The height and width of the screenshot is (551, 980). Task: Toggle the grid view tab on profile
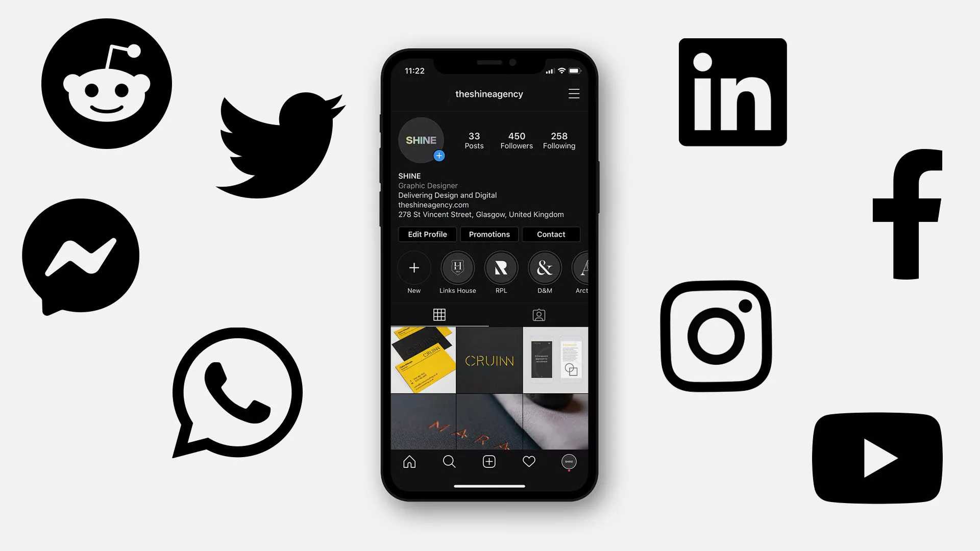point(439,314)
